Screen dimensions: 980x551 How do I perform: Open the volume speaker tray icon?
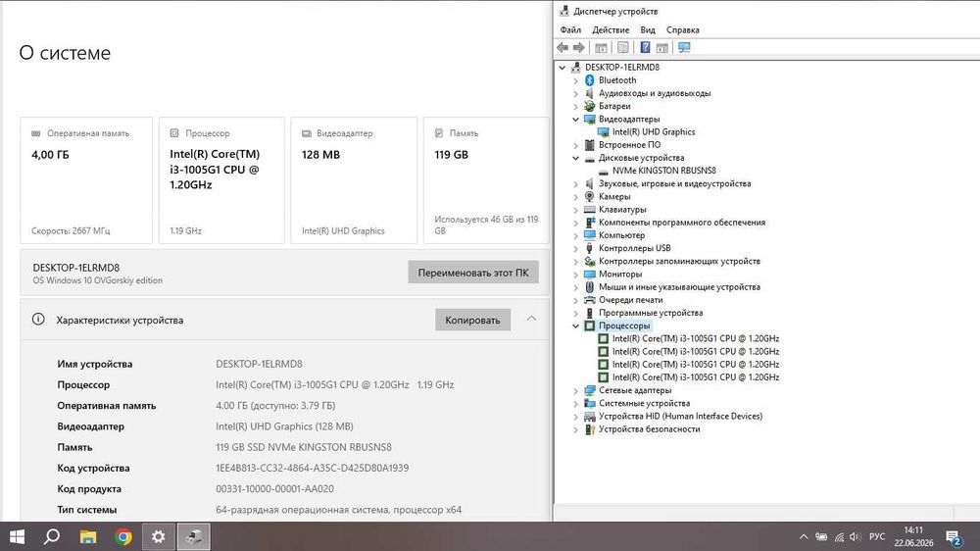[856, 536]
